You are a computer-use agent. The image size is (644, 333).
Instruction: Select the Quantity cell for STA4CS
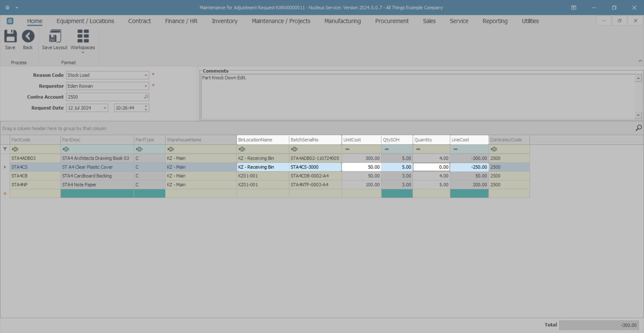click(x=431, y=167)
